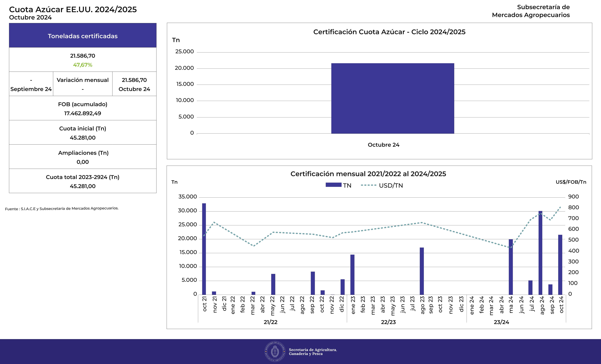Image resolution: width=601 pixels, height=364 pixels.
Task: Click the green 47,67% percentage value
Action: (x=83, y=65)
